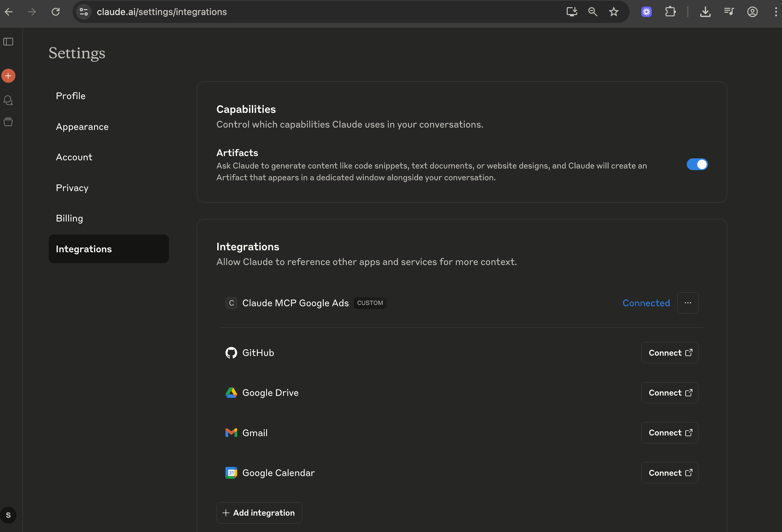Open options menu for Claude MCP Google Ads

click(688, 303)
